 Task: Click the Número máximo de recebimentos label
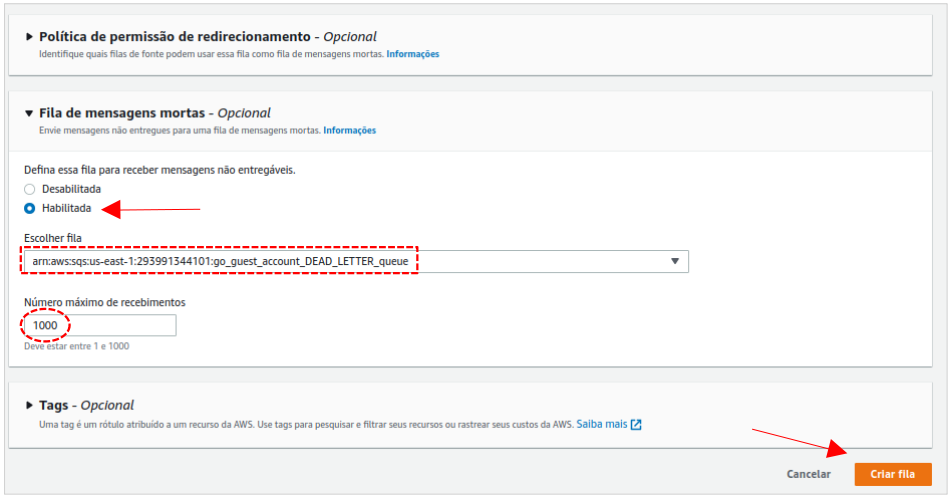point(105,302)
